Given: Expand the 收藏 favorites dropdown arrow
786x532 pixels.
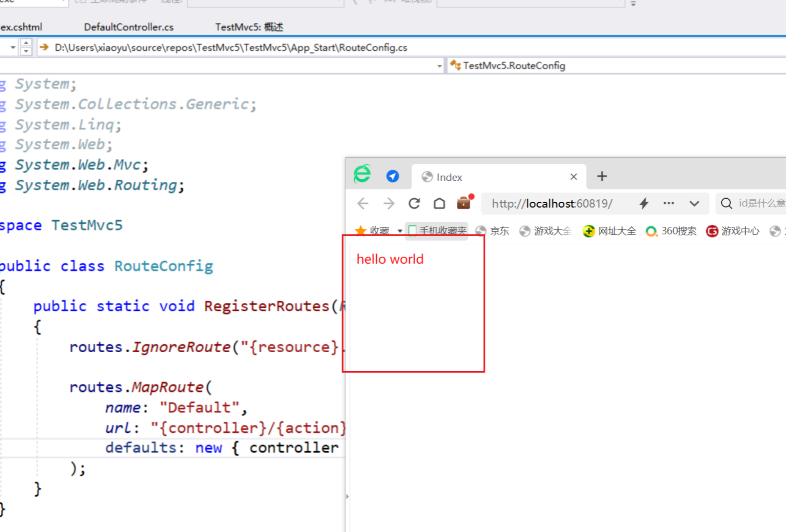Looking at the screenshot, I should (400, 231).
